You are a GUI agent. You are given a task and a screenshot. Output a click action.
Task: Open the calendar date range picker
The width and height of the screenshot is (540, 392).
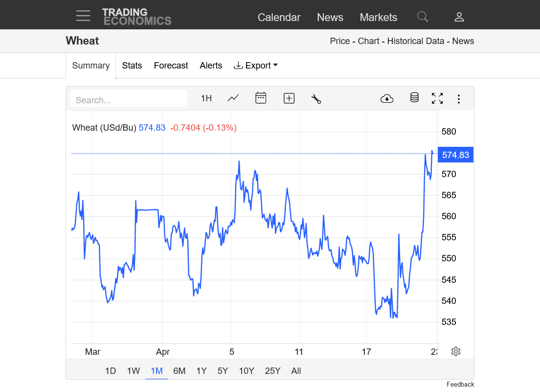261,98
